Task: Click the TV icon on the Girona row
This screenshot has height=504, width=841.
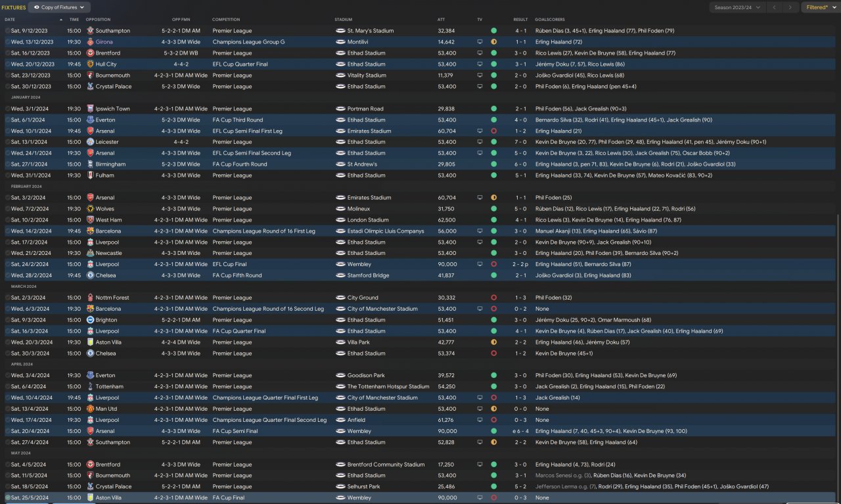Action: (x=480, y=42)
